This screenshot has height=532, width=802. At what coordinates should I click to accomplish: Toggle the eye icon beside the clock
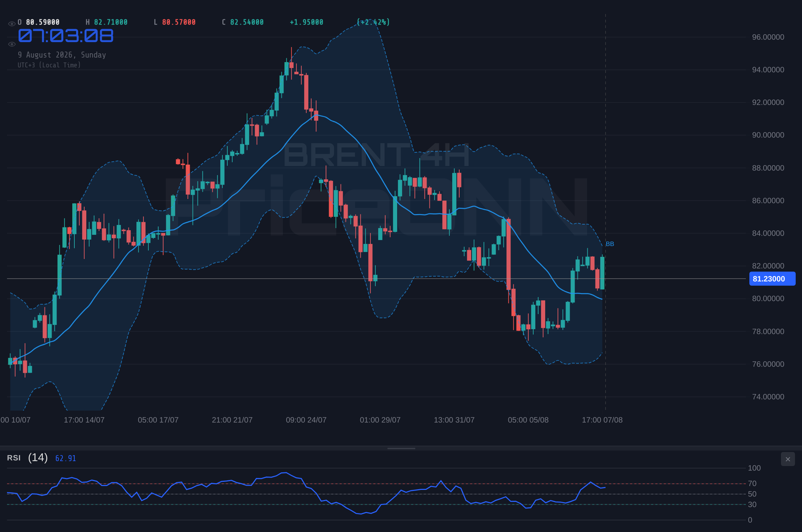[12, 44]
